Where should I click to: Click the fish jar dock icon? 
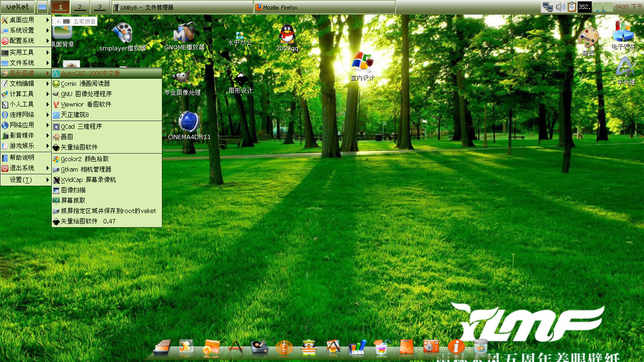481,347
